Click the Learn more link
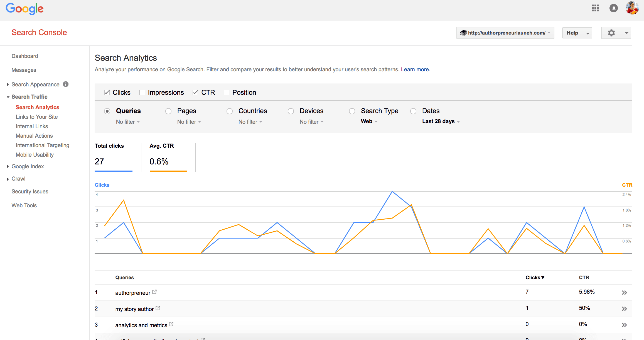This screenshot has width=644, height=340. click(416, 69)
